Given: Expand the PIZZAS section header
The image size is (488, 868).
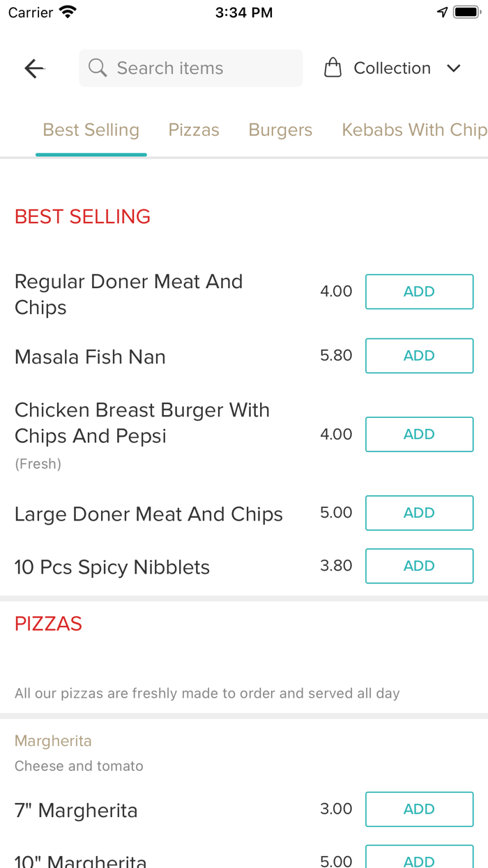Looking at the screenshot, I should point(48,623).
